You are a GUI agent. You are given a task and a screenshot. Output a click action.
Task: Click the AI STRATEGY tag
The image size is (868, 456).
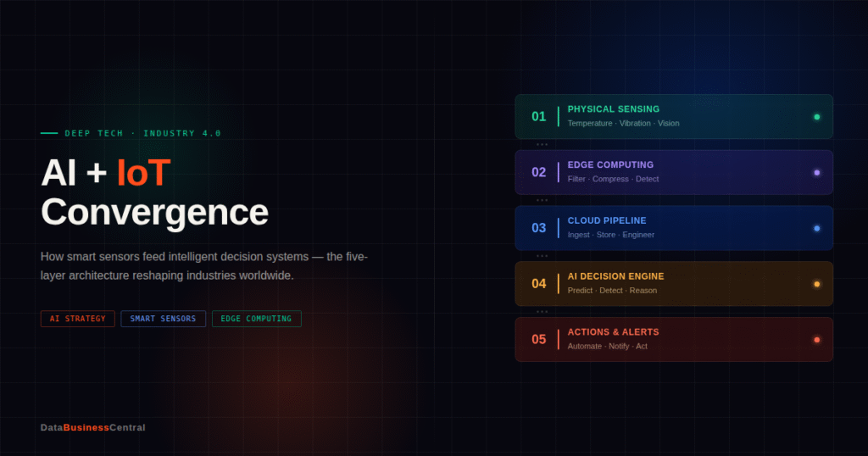coord(78,319)
